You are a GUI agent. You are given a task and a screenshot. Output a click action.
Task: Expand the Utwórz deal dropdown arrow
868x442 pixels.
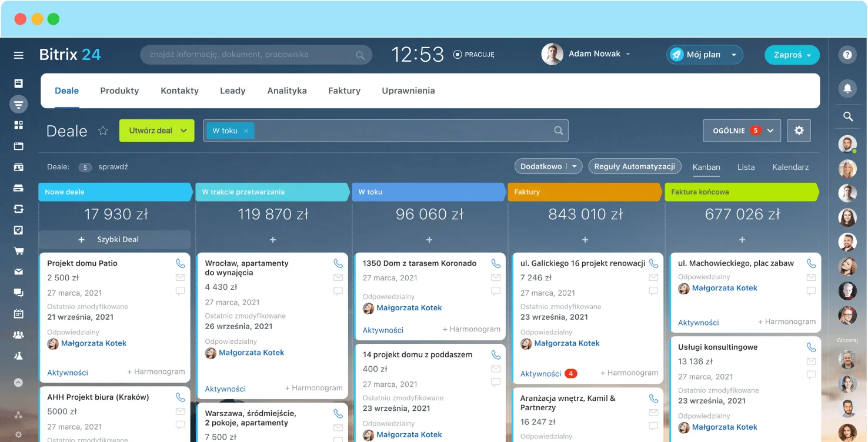(184, 130)
